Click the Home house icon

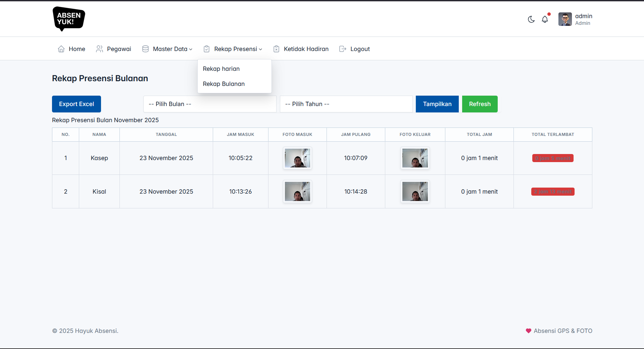pyautogui.click(x=61, y=49)
